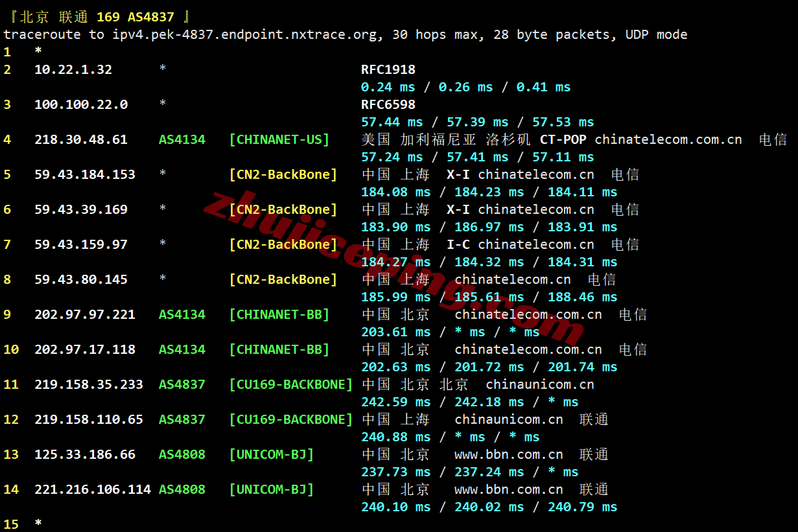The width and height of the screenshot is (798, 532).
Task: Click hop number 15
Action: [11, 524]
